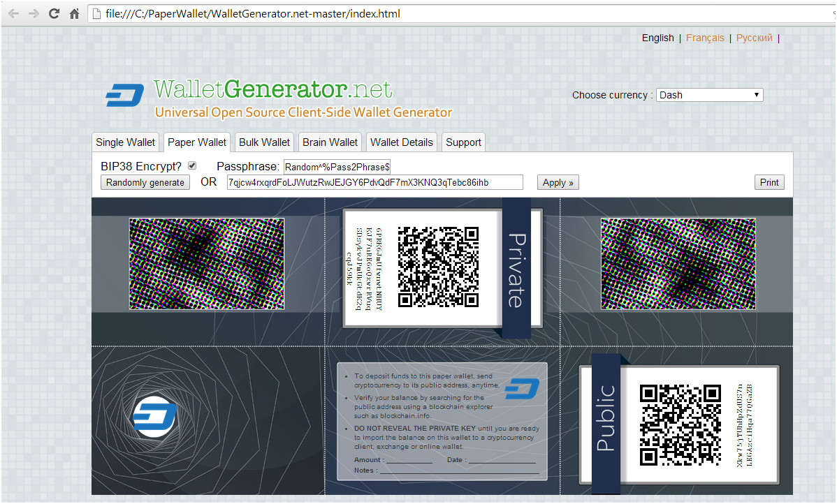Click the 'To deposit funds' instruction text
The width and height of the screenshot is (837, 504).
[x=426, y=380]
